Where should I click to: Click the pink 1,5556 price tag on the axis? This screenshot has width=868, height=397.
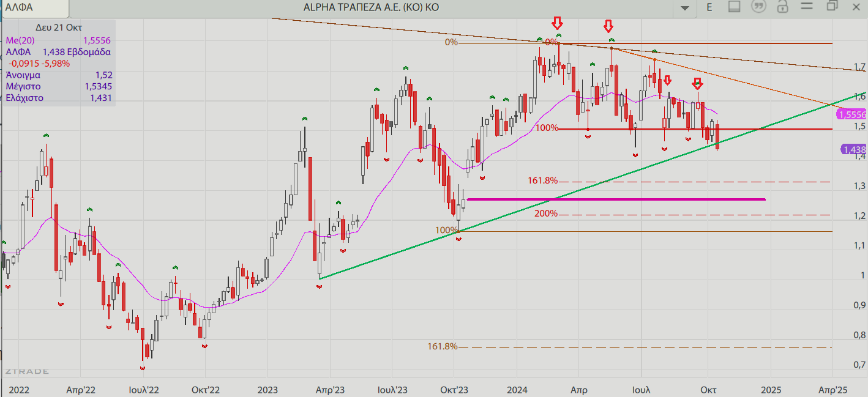(x=853, y=114)
